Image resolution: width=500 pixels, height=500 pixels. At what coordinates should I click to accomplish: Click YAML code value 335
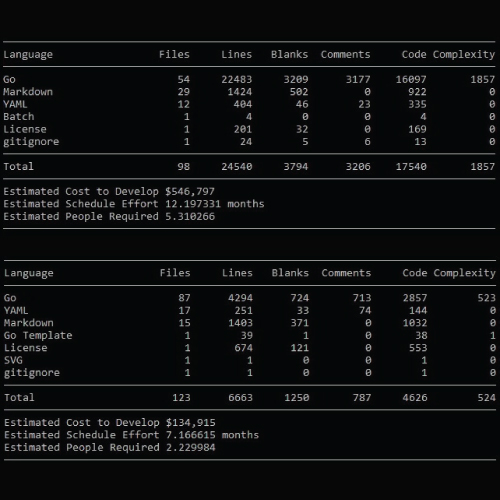click(x=417, y=104)
